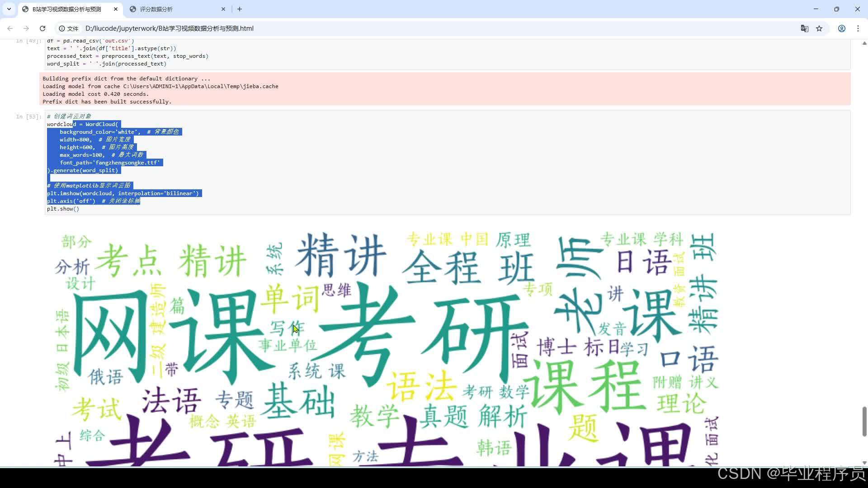Screen dimensions: 868x488
Task: Click 'Loading model cost 0.420 seconds.' output line
Action: point(95,94)
